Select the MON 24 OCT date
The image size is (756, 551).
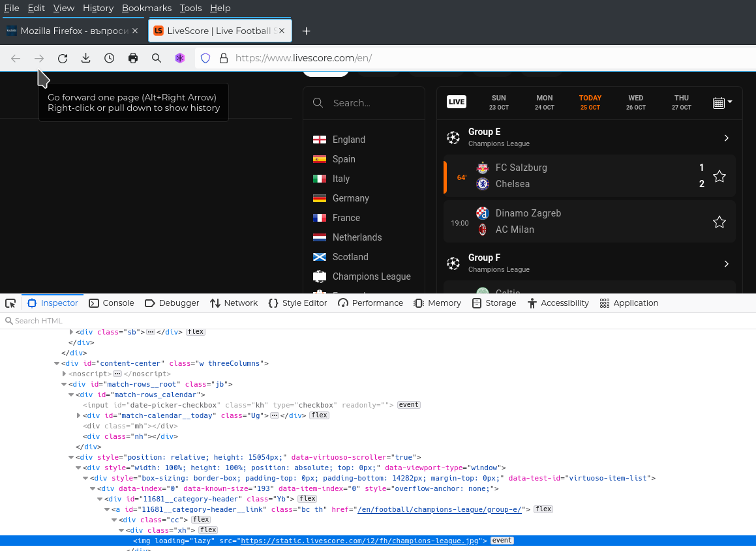point(545,102)
